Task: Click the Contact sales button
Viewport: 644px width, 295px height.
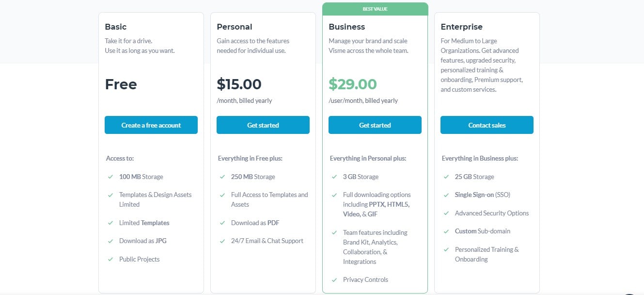Action: coord(487,125)
